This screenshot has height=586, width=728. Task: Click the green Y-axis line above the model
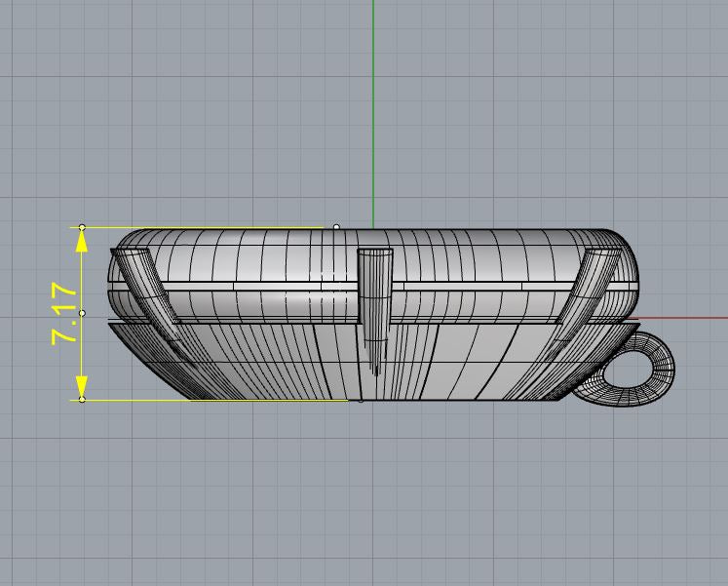(x=374, y=98)
